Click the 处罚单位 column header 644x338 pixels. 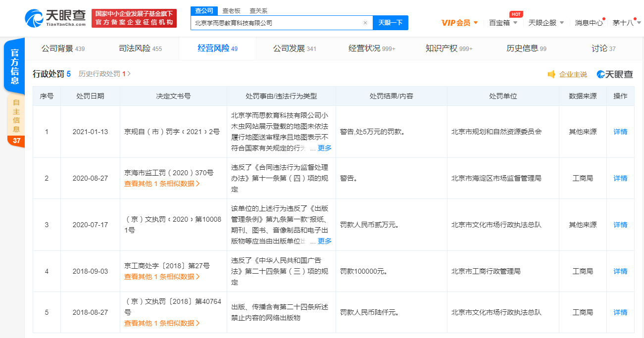coord(503,96)
